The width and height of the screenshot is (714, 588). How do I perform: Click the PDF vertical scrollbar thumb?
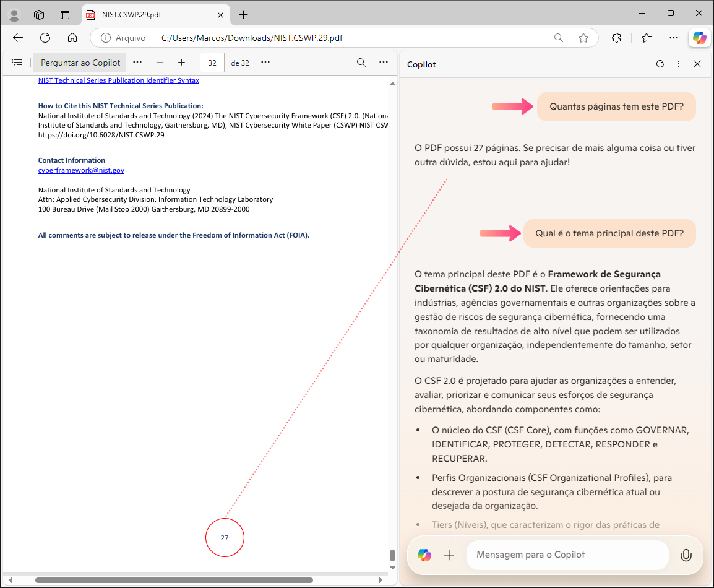392,555
